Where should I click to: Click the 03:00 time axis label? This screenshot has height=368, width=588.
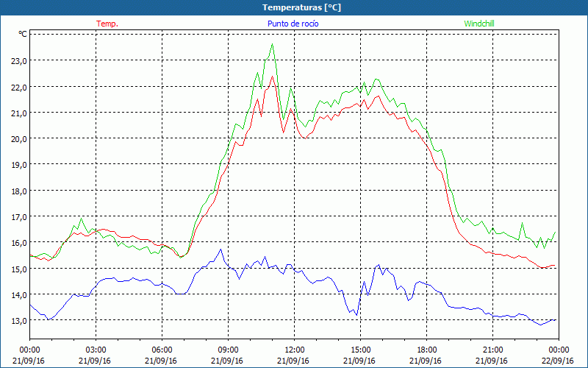point(96,350)
